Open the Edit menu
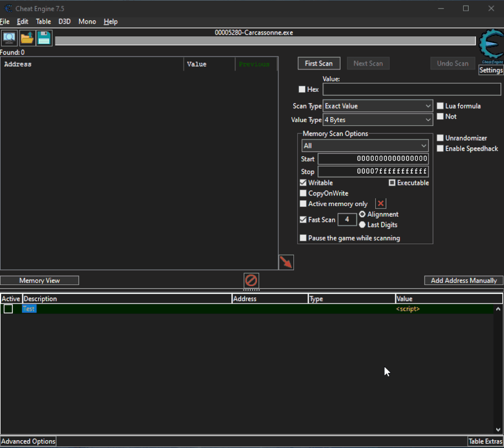Screen dimensions: 504x448 click(22, 21)
